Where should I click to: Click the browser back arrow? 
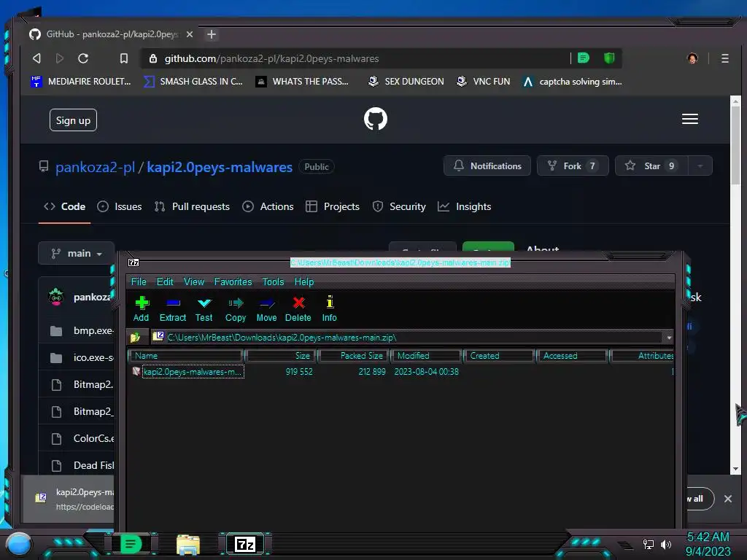36,58
